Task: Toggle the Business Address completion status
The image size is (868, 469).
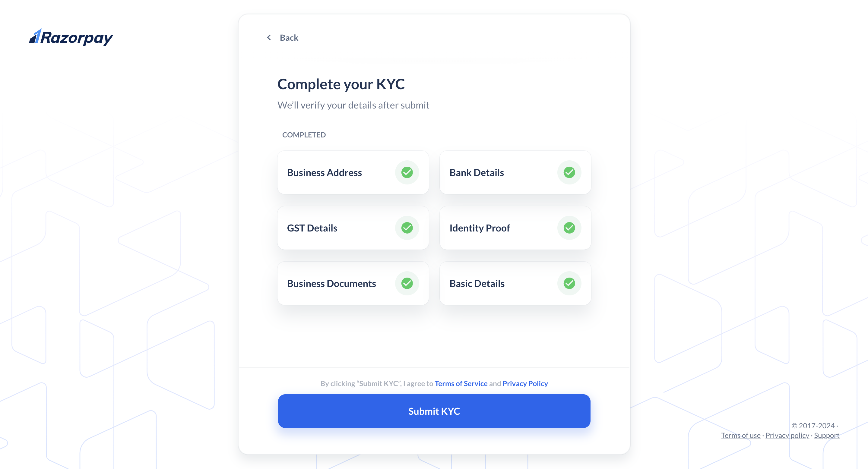Action: [x=407, y=172]
